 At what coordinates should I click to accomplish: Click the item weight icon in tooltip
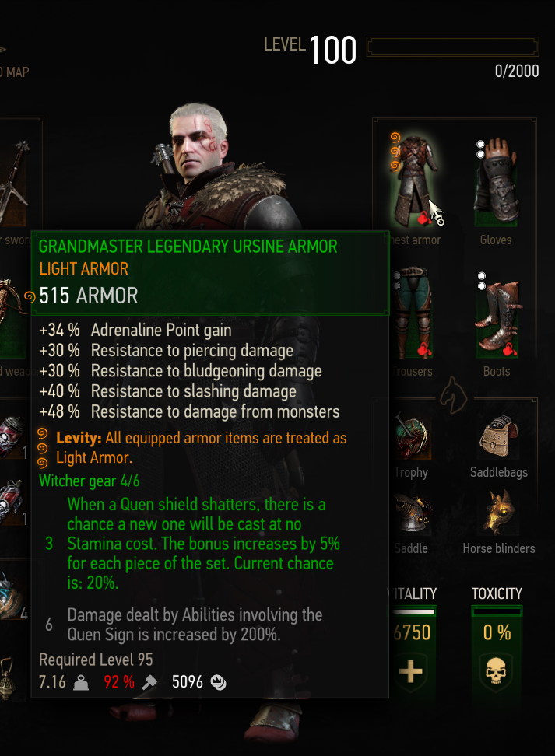(81, 683)
